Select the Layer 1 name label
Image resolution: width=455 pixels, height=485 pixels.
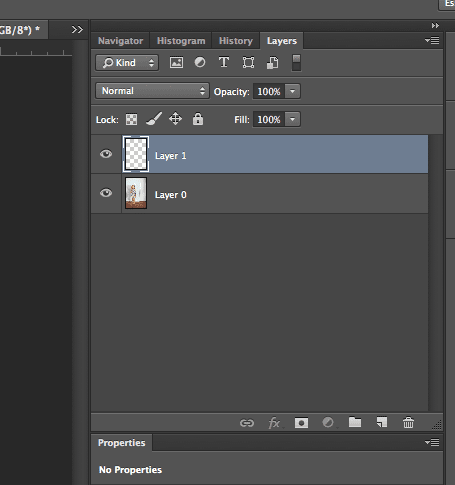pos(170,156)
